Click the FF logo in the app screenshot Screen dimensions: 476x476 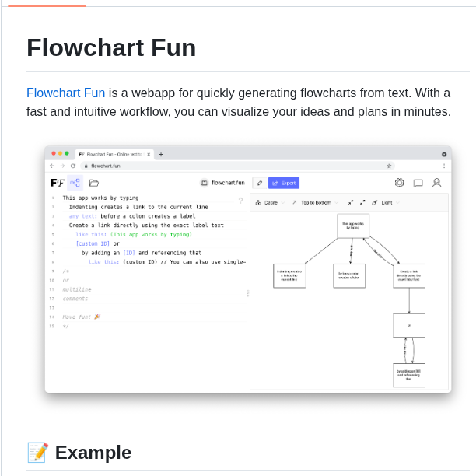(58, 183)
